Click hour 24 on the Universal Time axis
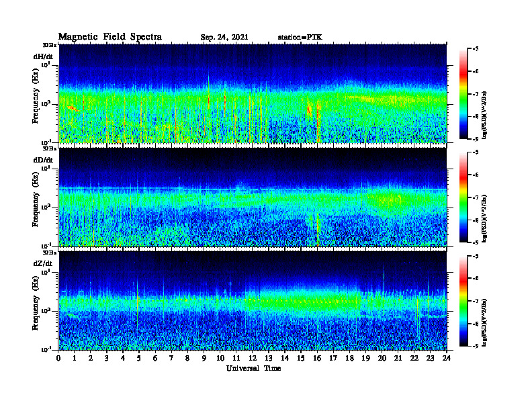The height and width of the screenshot is (411, 532). (447, 359)
